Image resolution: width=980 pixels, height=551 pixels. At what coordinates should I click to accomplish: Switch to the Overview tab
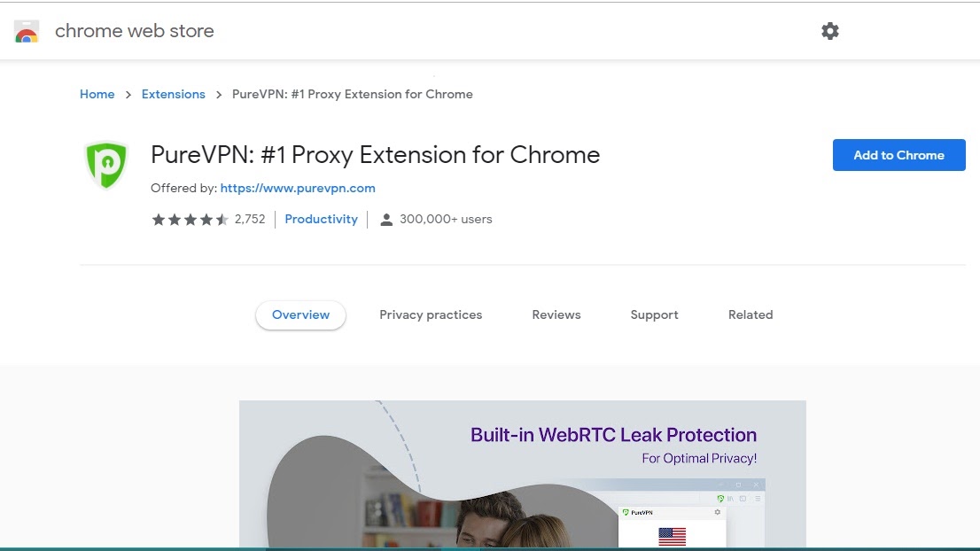pyautogui.click(x=300, y=314)
